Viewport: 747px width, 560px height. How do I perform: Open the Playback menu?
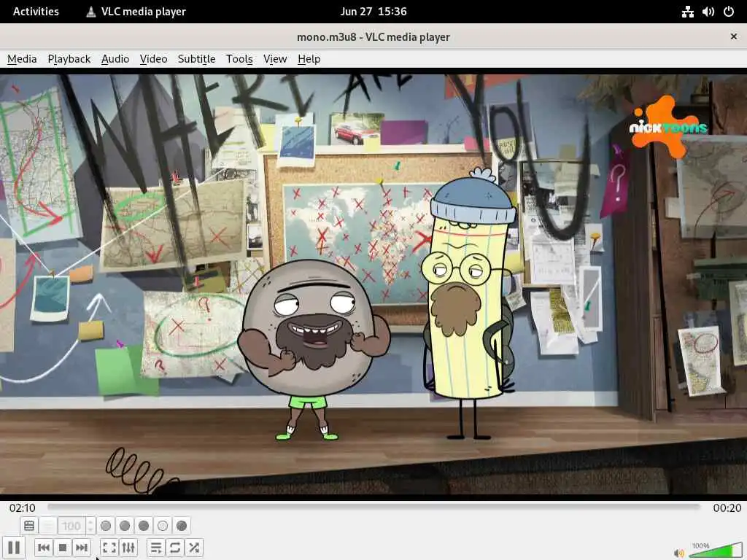[69, 59]
